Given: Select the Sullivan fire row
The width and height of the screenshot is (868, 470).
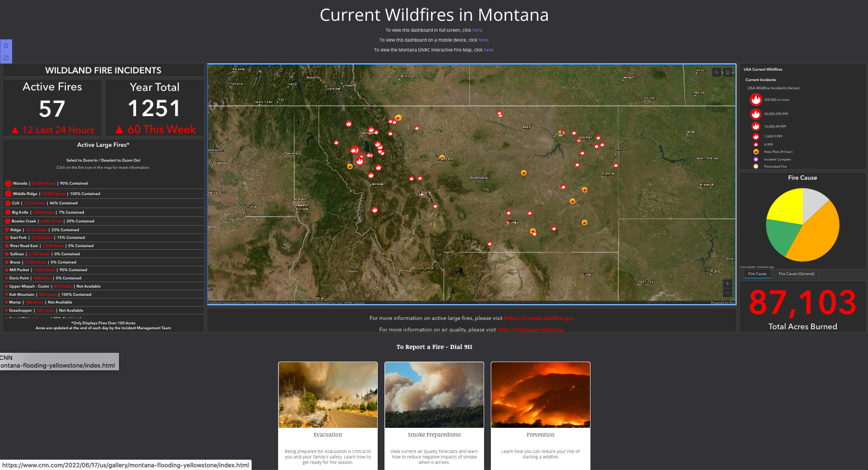Looking at the screenshot, I should [103, 254].
